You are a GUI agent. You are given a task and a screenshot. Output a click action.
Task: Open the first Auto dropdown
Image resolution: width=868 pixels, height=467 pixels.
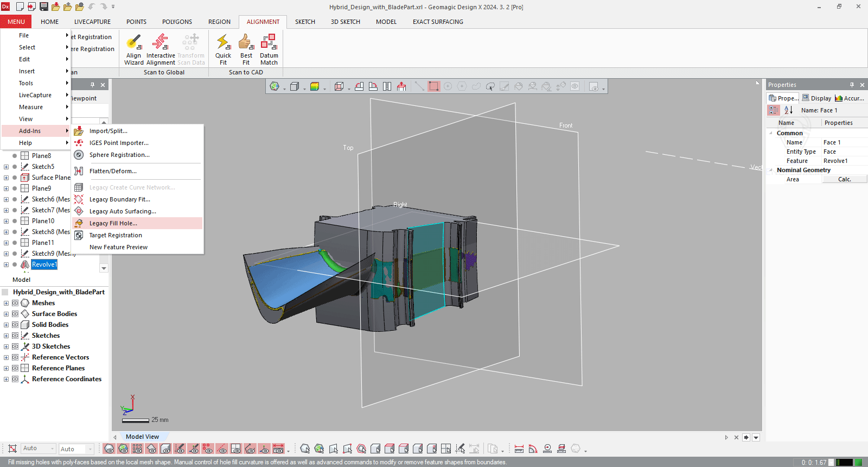click(x=39, y=449)
